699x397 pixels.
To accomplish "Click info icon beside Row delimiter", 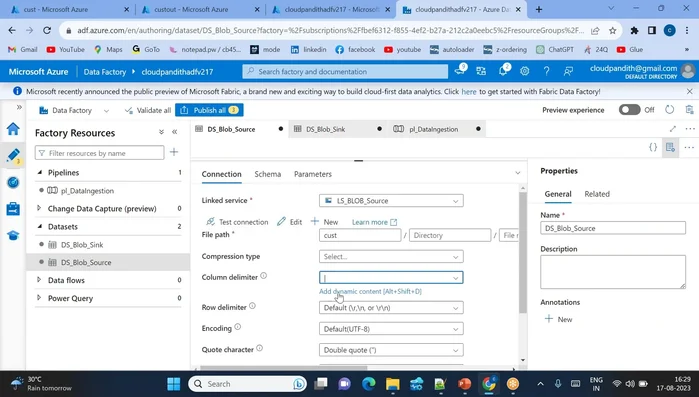I will point(252,306).
